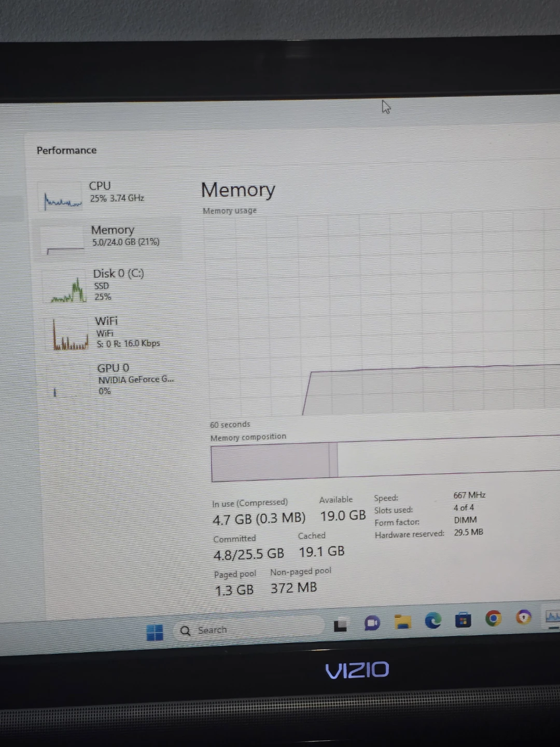Click the "S: 0 R: 16.0 Kbps" WiFi rate
Viewport: 560px width, 747px height.
[x=128, y=343]
